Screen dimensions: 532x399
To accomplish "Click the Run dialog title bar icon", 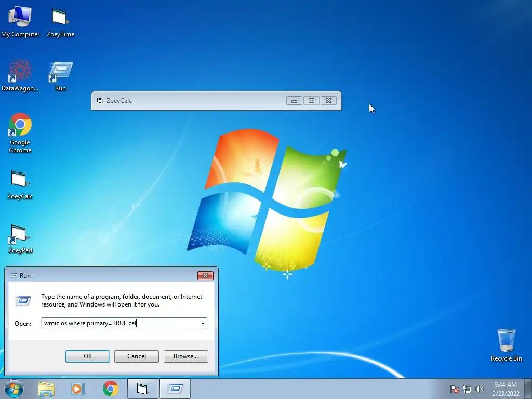I will [x=14, y=275].
